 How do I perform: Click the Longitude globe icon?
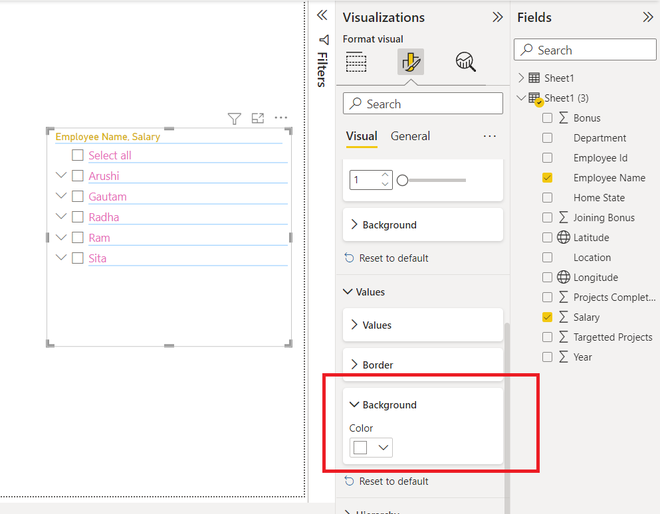(x=564, y=277)
